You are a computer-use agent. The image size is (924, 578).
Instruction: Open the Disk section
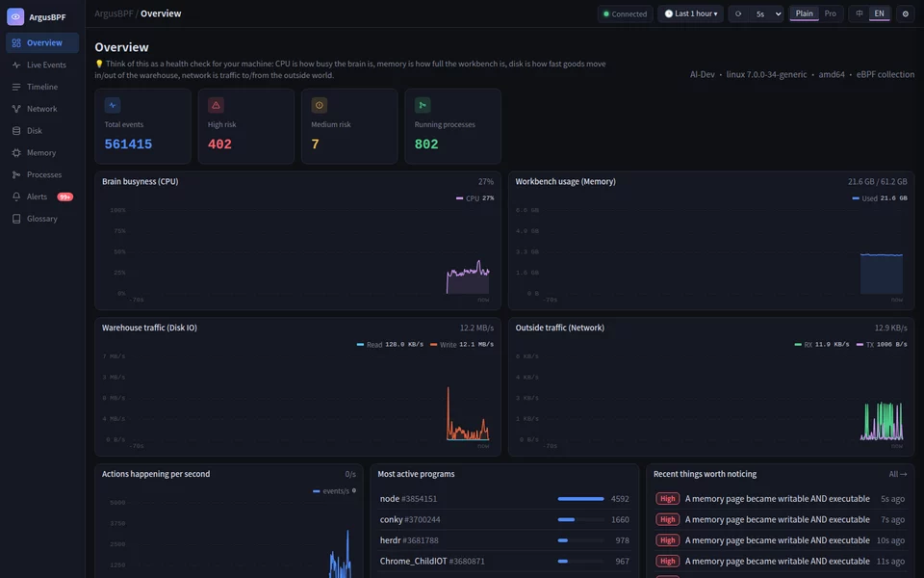[x=42, y=130]
